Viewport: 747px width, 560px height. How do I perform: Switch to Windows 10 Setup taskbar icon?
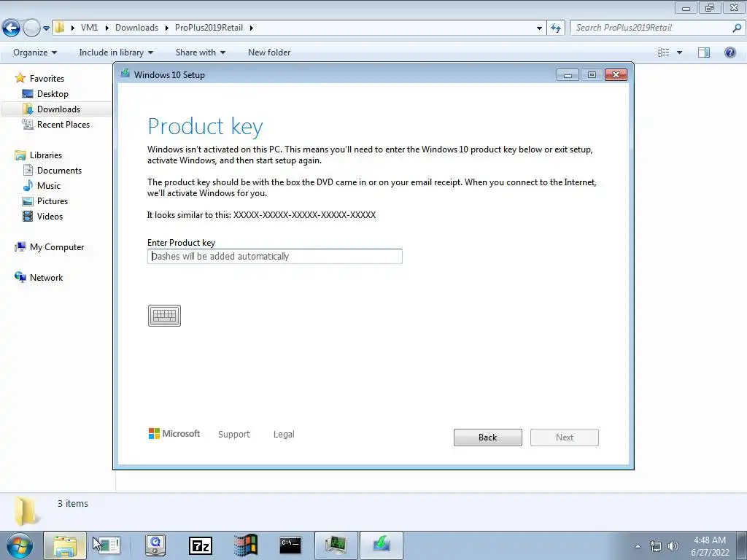click(x=381, y=545)
